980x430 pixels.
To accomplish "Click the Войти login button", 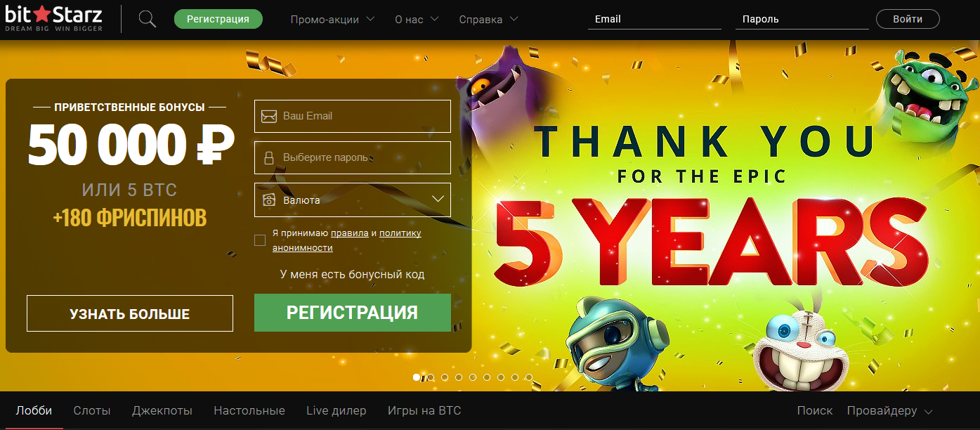I will tap(908, 19).
